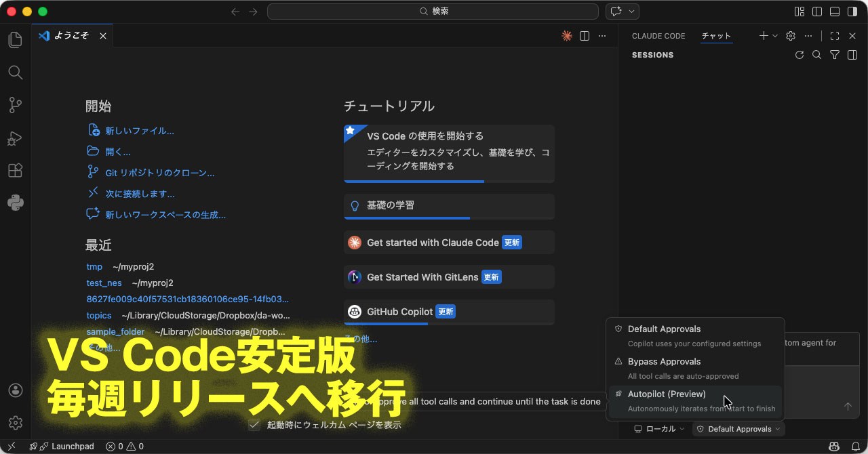Maximize the chat panel

[835, 36]
